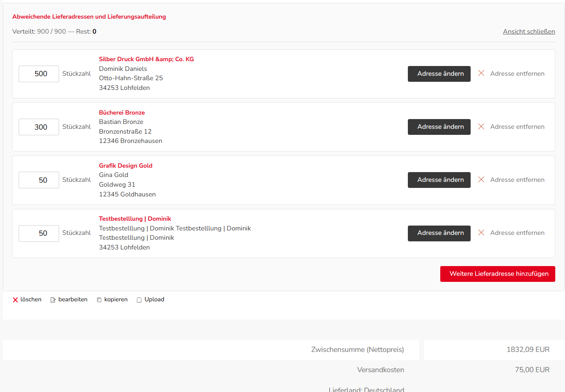Click the 'Otto-Hahn-Straße 25' address line
565x392 pixels.
[131, 78]
